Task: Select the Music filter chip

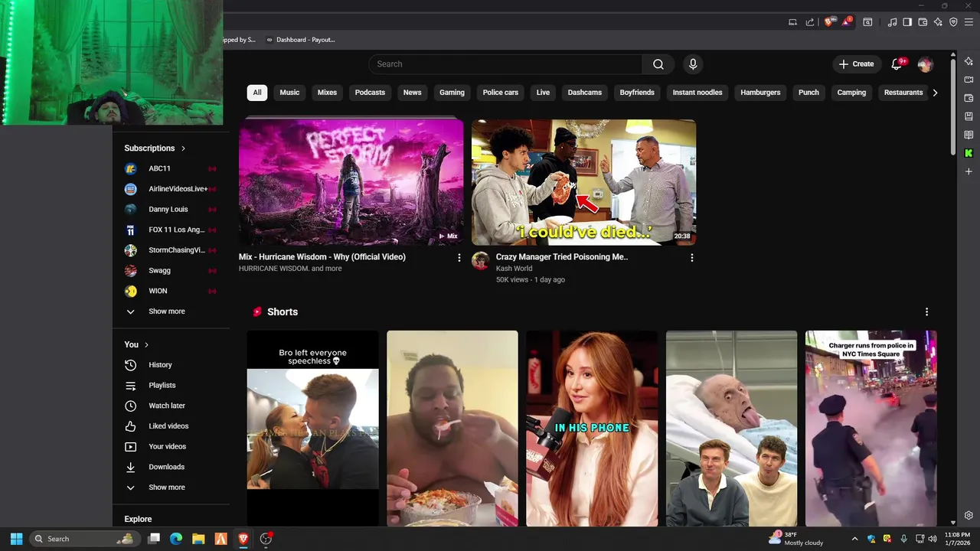Action: (289, 93)
